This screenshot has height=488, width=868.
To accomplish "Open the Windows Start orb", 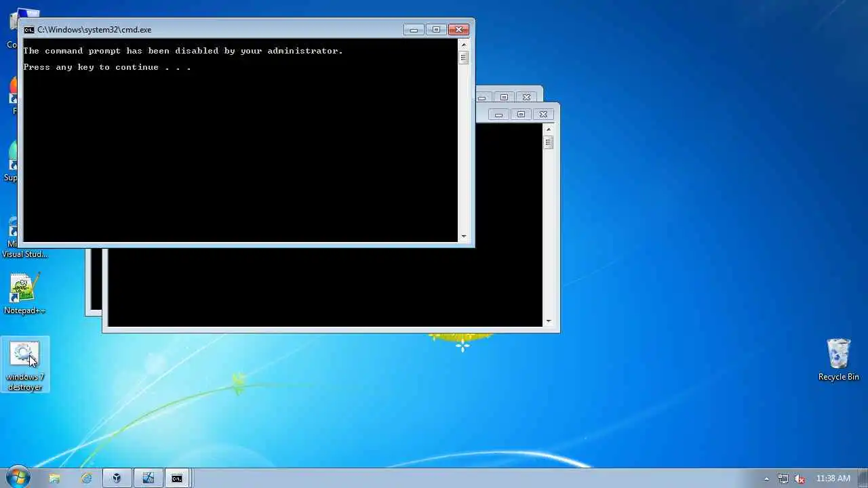I will pyautogui.click(x=17, y=478).
